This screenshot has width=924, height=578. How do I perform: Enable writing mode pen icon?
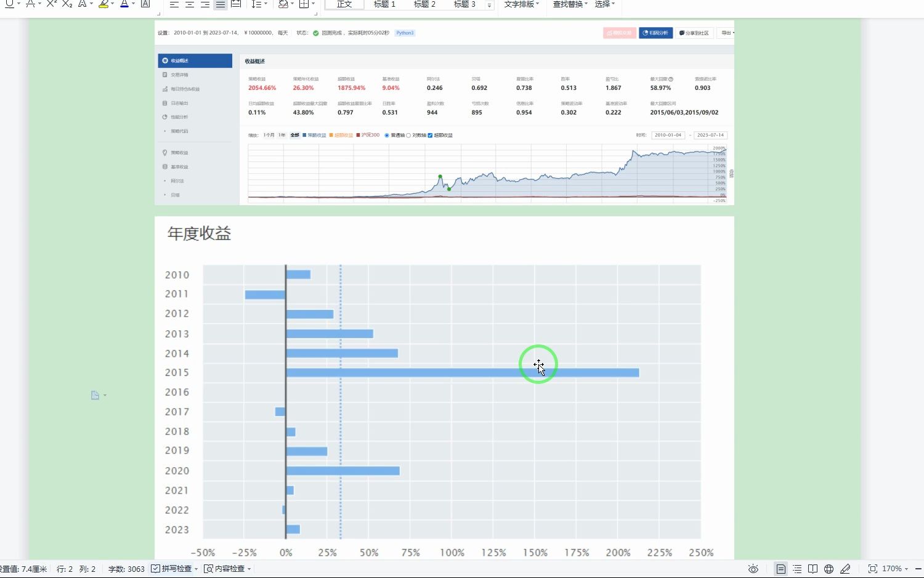[845, 569]
